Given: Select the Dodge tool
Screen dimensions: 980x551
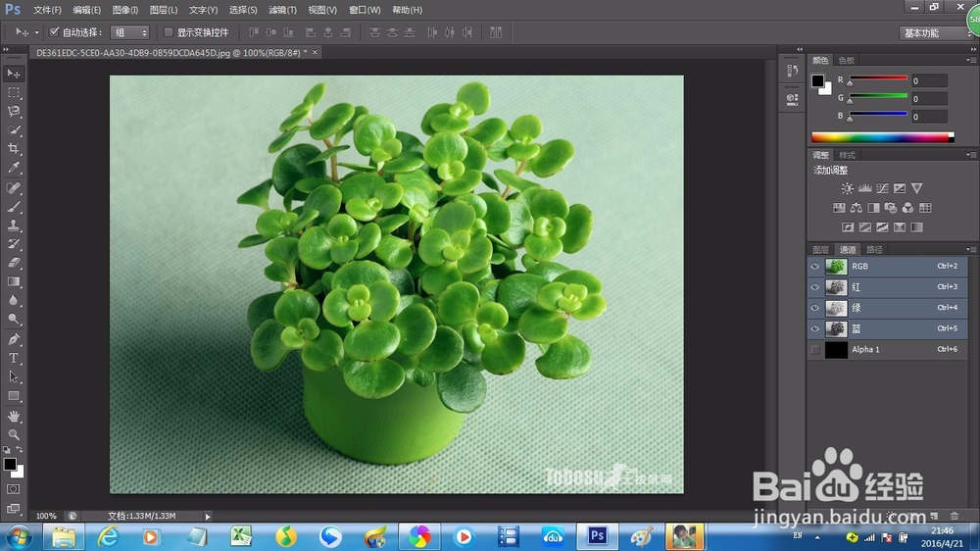Looking at the screenshot, I should pyautogui.click(x=13, y=320).
